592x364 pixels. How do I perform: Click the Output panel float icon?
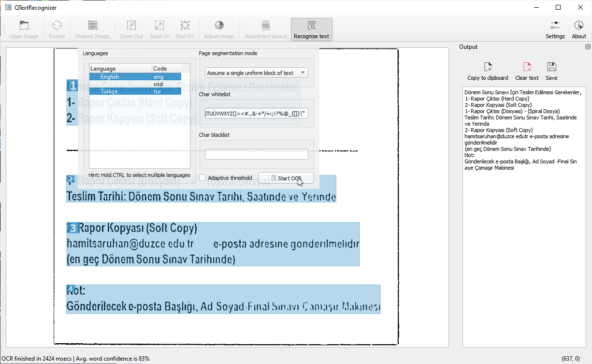click(588, 47)
